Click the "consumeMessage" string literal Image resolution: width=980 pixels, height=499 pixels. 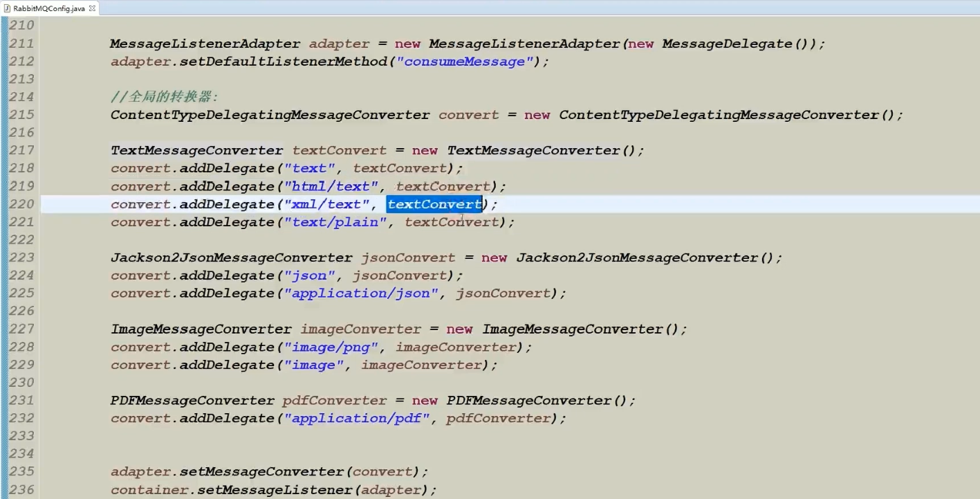pos(465,62)
